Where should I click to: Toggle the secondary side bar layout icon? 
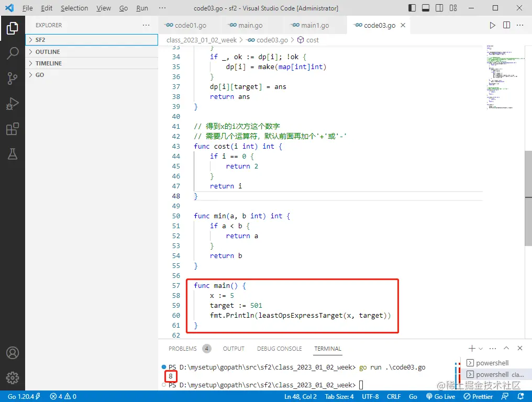439,8
